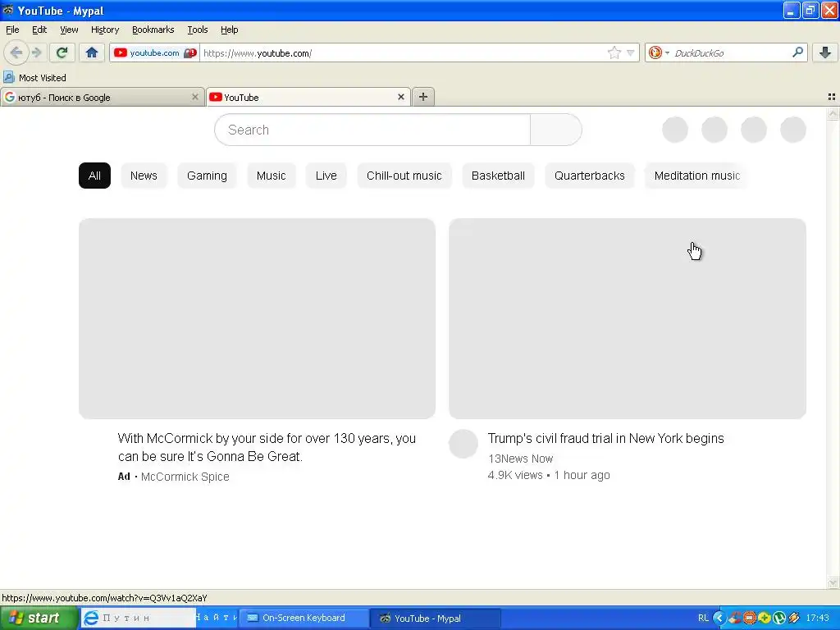Open the Tools menu

pyautogui.click(x=197, y=30)
